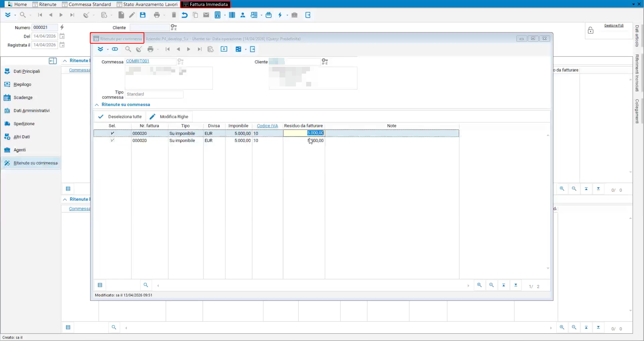Switch to the Home tab
This screenshot has width=644, height=341.
coord(17,4)
